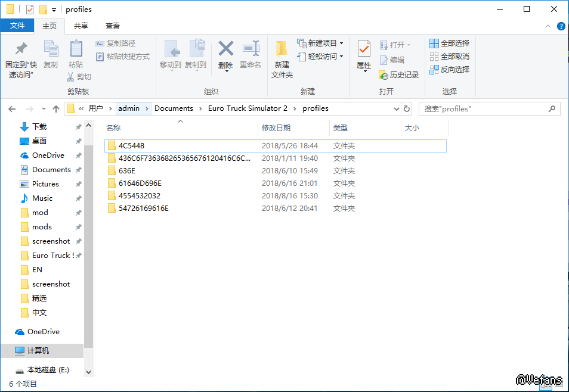
Task: Sort by Date Modified column header
Action: (x=276, y=127)
